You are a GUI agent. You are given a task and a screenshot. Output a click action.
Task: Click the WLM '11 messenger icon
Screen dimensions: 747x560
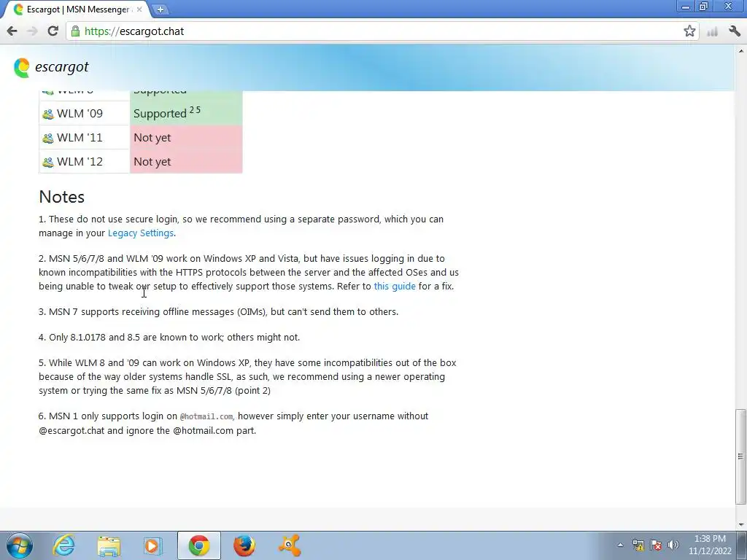(47, 138)
